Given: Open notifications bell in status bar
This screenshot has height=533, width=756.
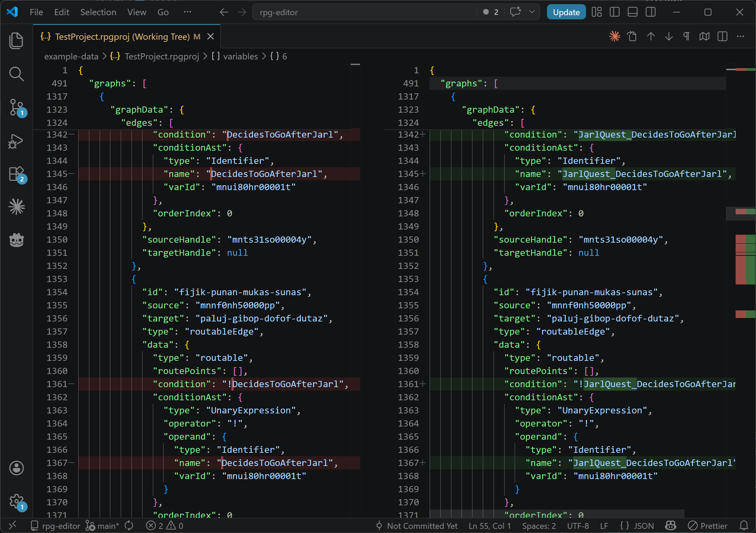Looking at the screenshot, I should click(x=744, y=526).
